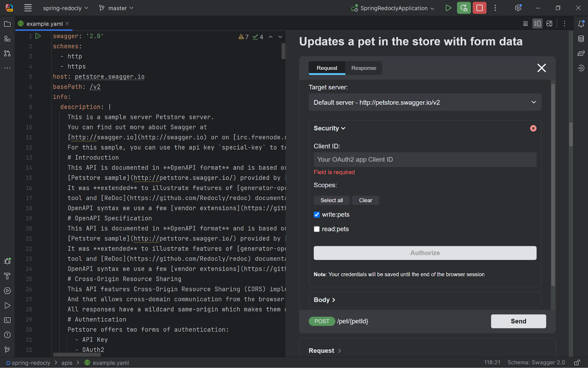Open the Notifications bell icon
The image size is (588, 368).
click(x=581, y=24)
